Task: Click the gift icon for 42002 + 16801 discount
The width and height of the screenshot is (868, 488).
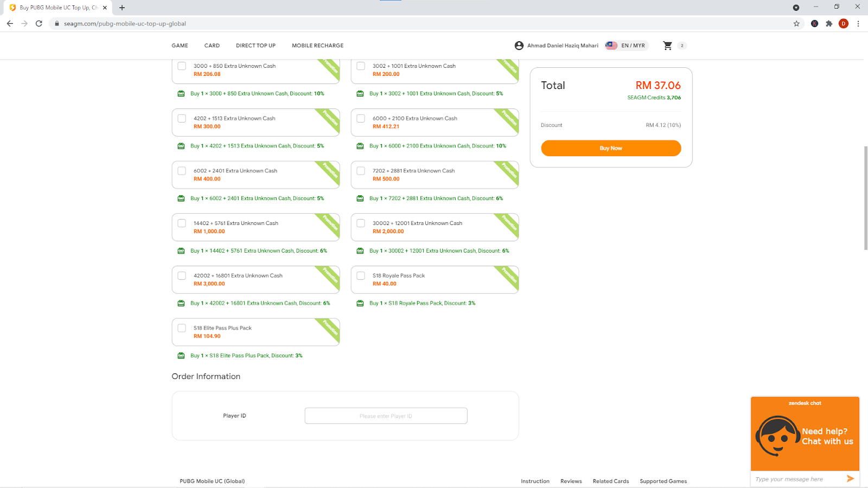Action: (x=181, y=303)
